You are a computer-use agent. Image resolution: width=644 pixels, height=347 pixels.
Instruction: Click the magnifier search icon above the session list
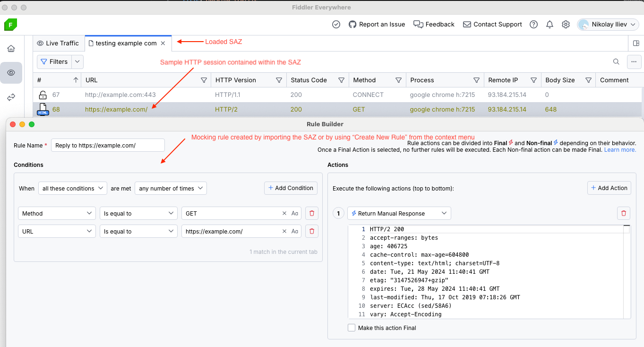(x=616, y=61)
